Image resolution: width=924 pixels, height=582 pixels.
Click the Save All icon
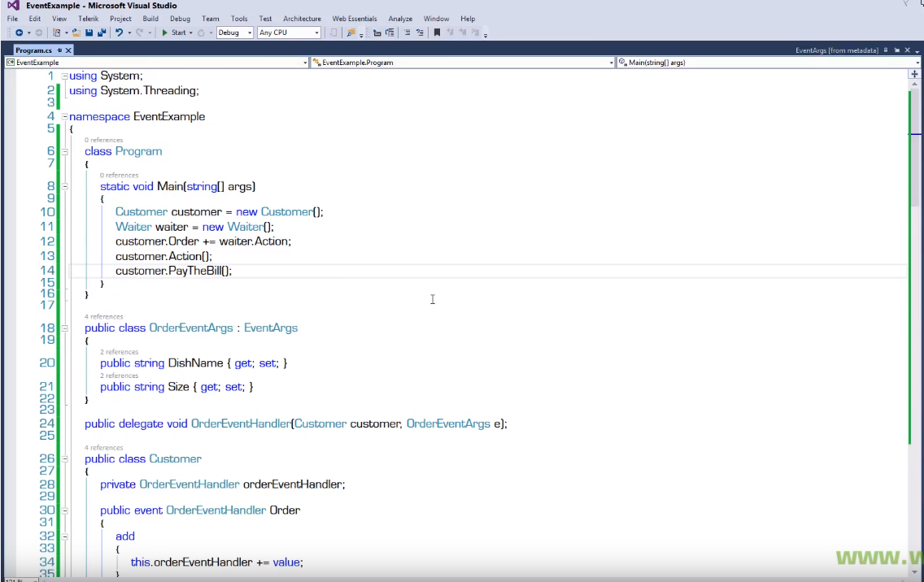tap(102, 33)
